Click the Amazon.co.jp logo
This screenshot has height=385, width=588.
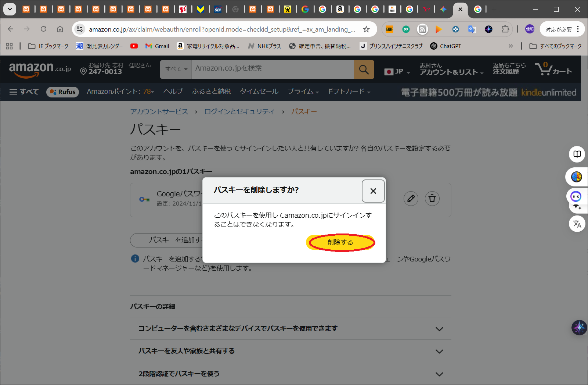point(40,69)
